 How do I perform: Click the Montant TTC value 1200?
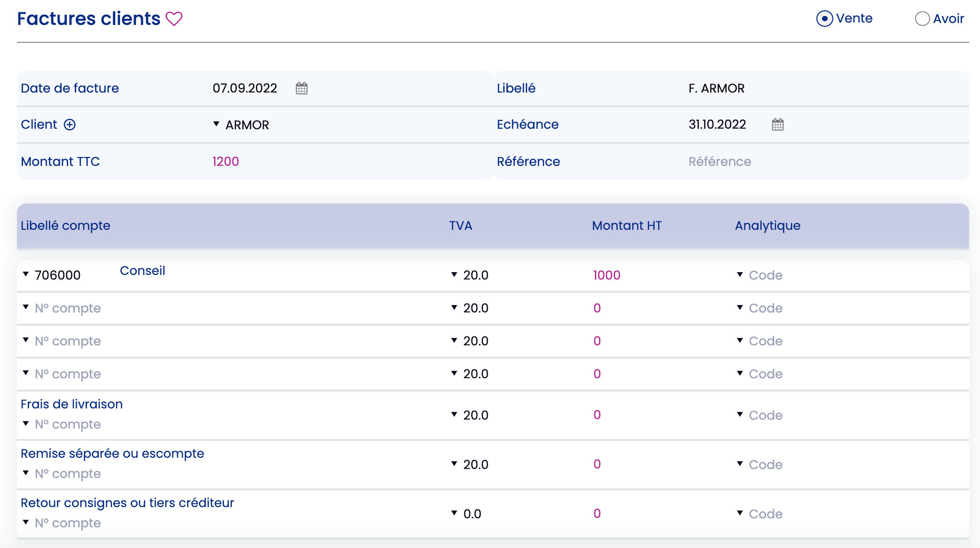[226, 162]
